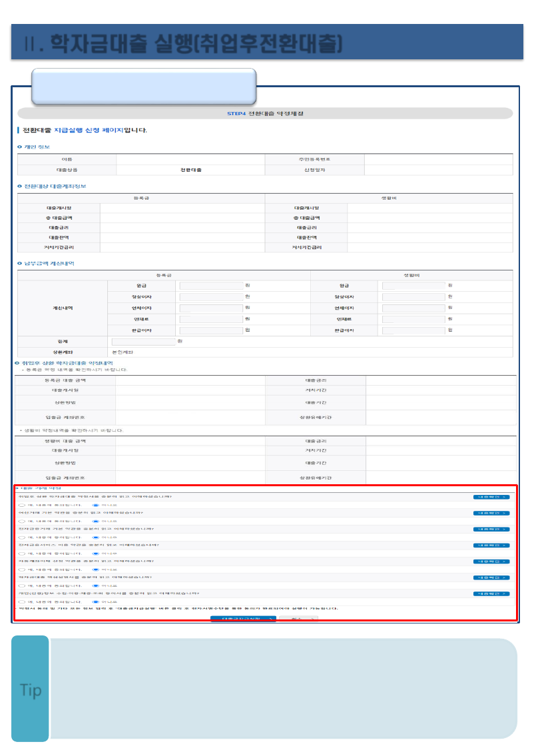Image resolution: width=534 pixels, height=756 pixels.
Task: Open 내용확인 for the 여신거래 기본 약관
Action: click(491, 513)
